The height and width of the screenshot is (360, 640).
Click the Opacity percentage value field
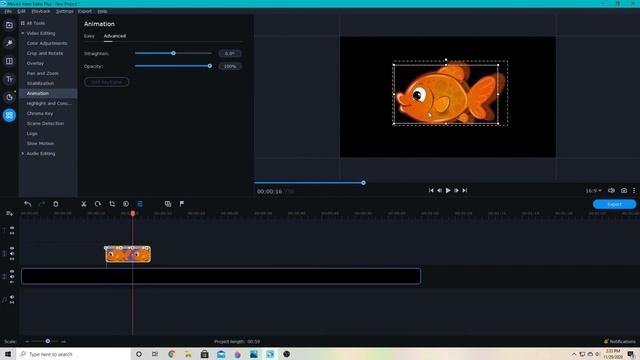coord(230,66)
